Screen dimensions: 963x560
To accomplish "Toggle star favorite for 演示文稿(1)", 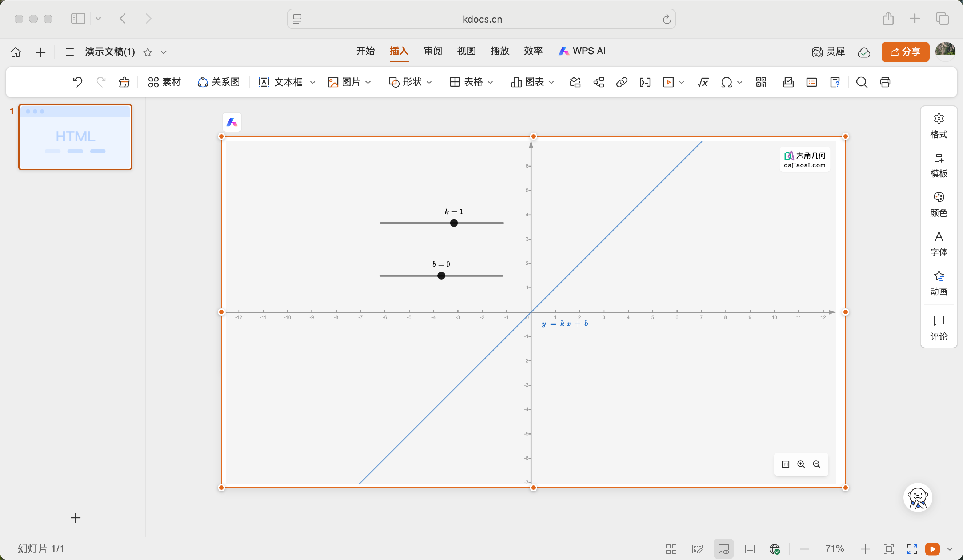I will pyautogui.click(x=148, y=52).
